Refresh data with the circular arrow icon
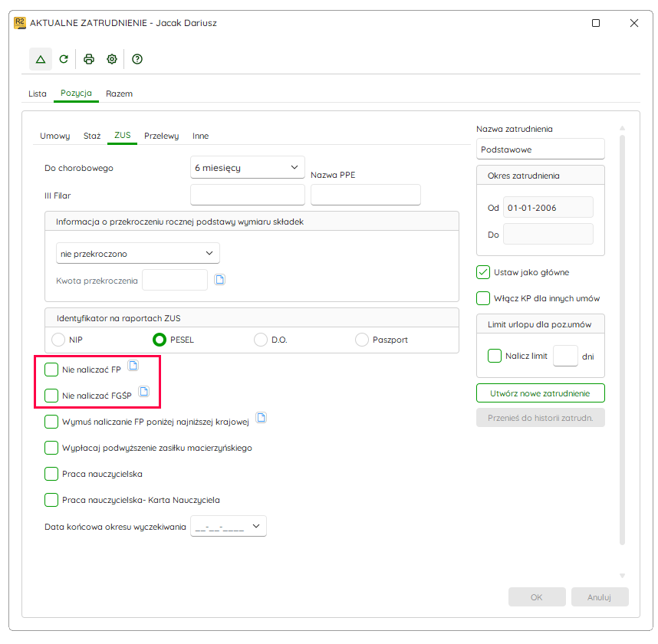This screenshot has height=644, width=658. click(x=64, y=59)
